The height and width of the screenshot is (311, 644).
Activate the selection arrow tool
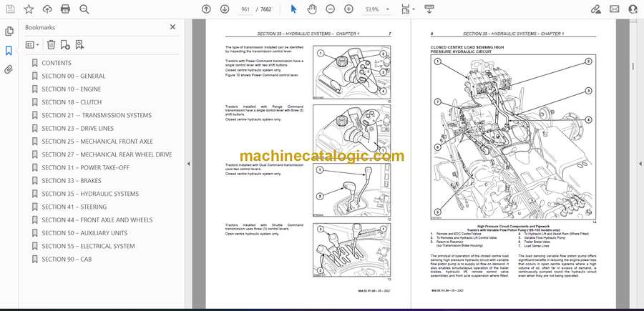(293, 9)
